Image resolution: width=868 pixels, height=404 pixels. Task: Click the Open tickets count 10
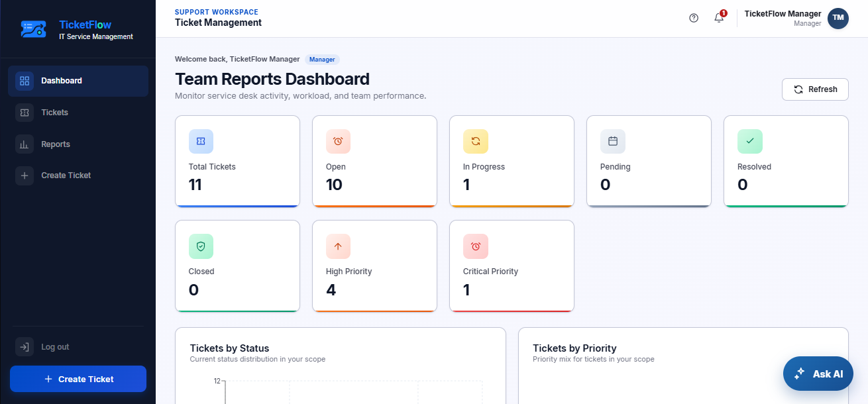(334, 185)
